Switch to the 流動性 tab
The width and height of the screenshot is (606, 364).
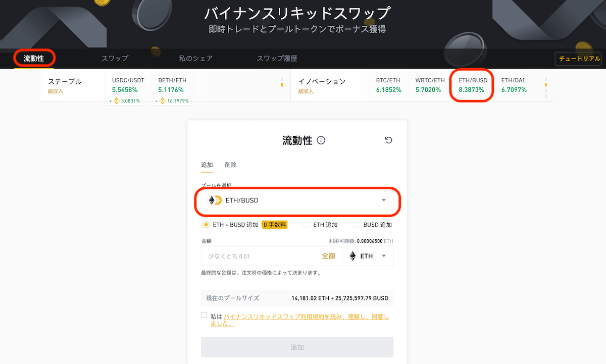pos(34,59)
